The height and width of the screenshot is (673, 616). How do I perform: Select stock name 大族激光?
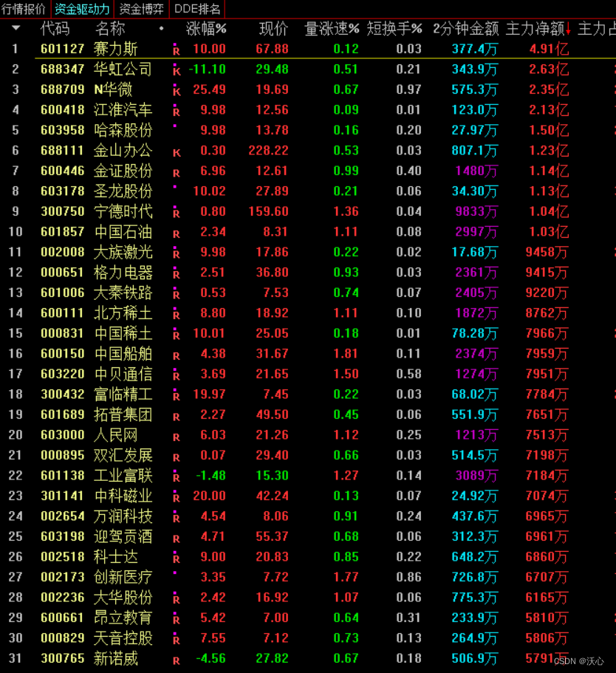123,252
